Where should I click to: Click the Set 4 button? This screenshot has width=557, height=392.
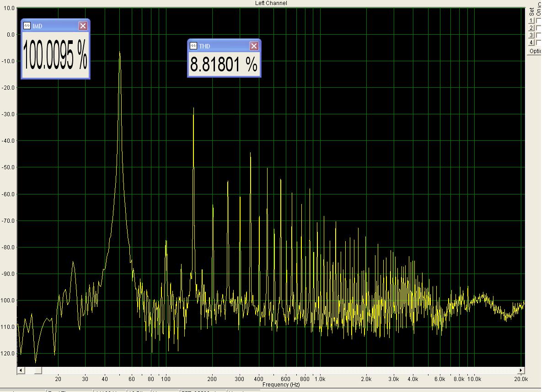tap(531, 43)
